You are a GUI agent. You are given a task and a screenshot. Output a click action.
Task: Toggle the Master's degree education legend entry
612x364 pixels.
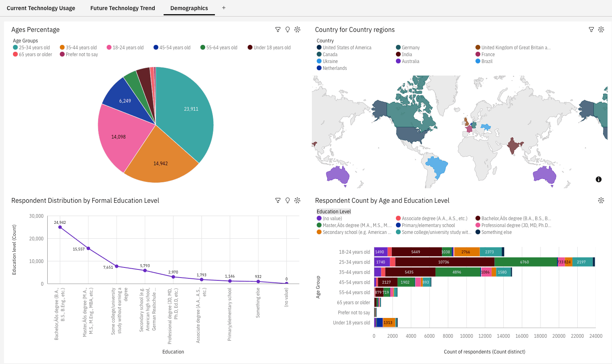[355, 225]
